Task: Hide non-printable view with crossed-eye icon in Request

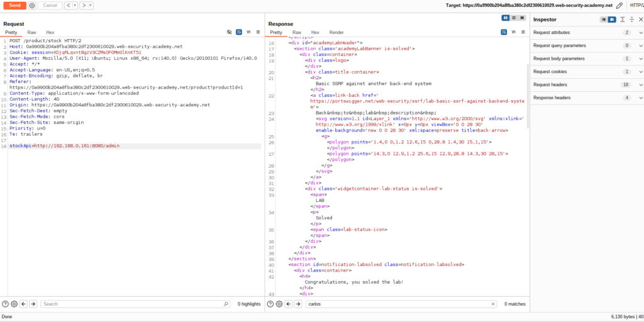Action: click(x=230, y=32)
